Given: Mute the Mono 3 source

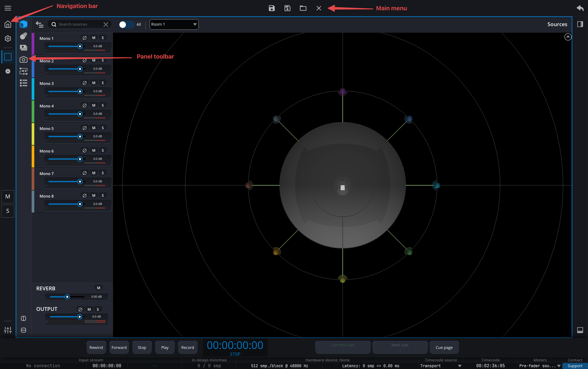Looking at the screenshot, I should 94,83.
